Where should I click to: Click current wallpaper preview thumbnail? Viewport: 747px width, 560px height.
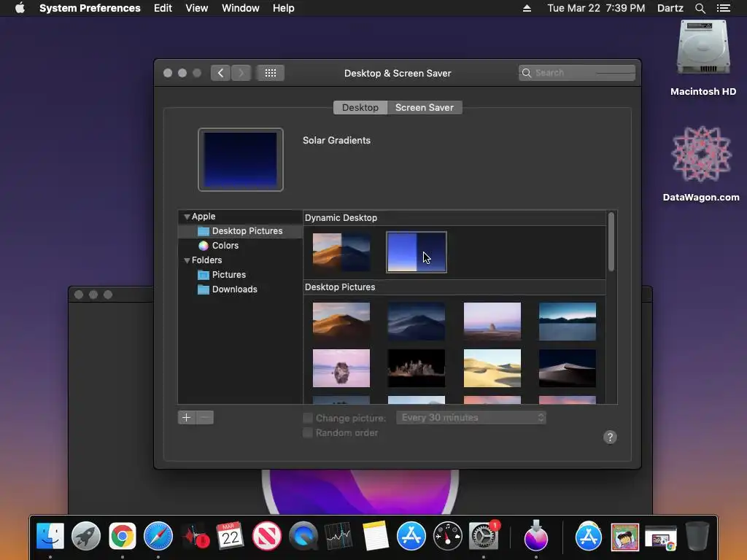click(241, 160)
